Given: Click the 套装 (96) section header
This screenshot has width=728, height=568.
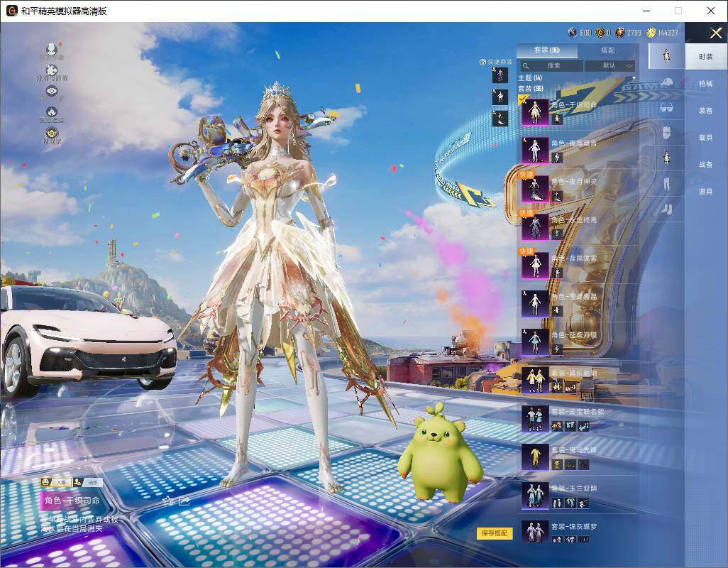Looking at the screenshot, I should pyautogui.click(x=531, y=88).
